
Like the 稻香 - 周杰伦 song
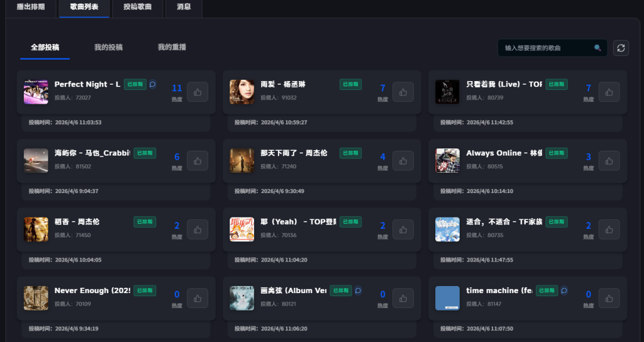(197, 229)
